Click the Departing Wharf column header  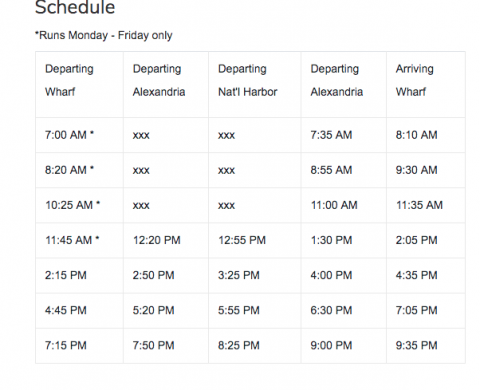(79, 84)
